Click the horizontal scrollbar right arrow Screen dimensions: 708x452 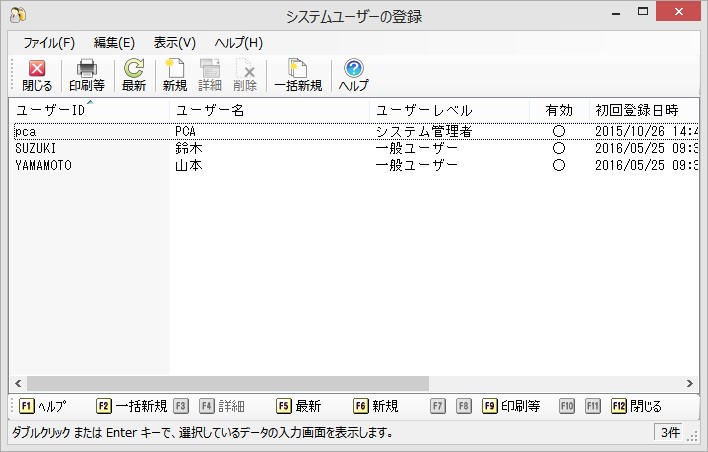[690, 383]
